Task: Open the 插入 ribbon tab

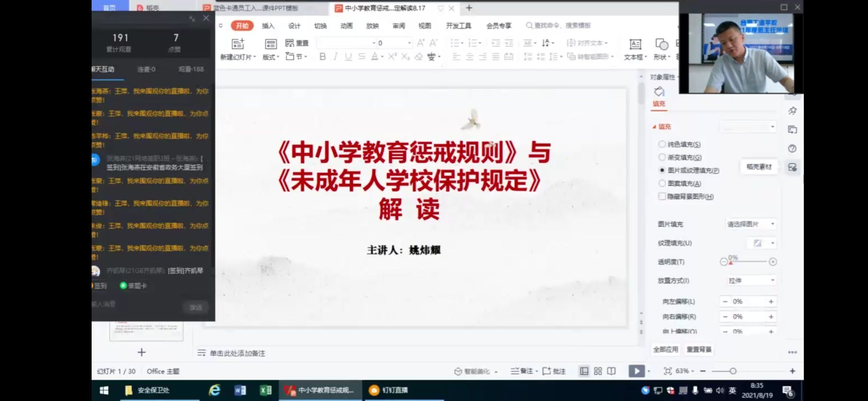Action: (x=268, y=26)
